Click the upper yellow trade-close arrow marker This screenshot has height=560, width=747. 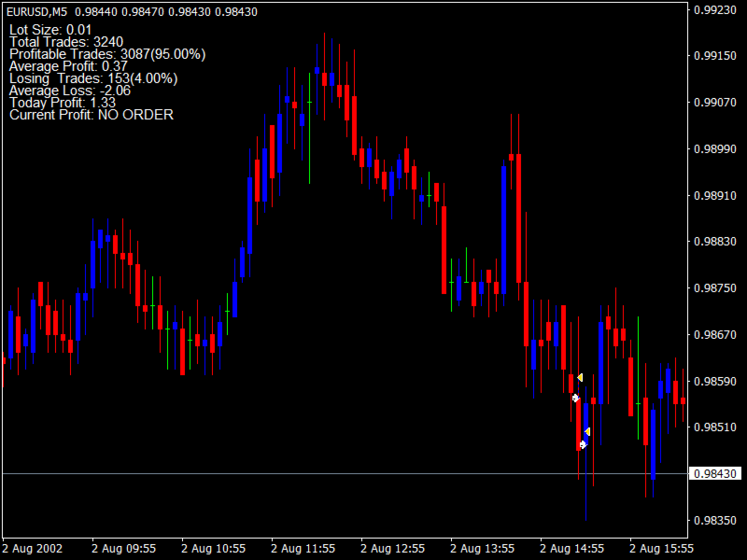[x=580, y=378]
